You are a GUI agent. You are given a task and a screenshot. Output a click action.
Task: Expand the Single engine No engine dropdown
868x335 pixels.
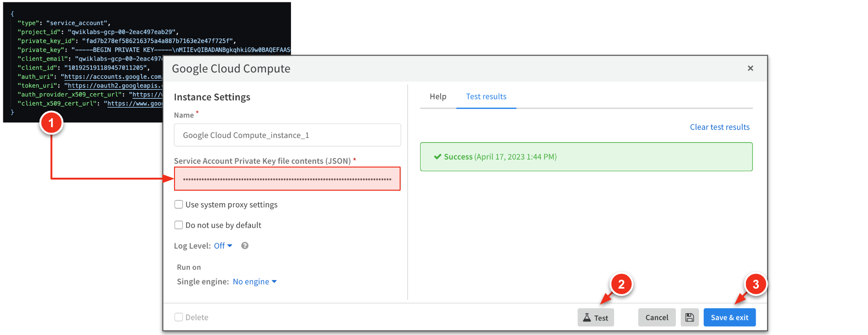(254, 282)
